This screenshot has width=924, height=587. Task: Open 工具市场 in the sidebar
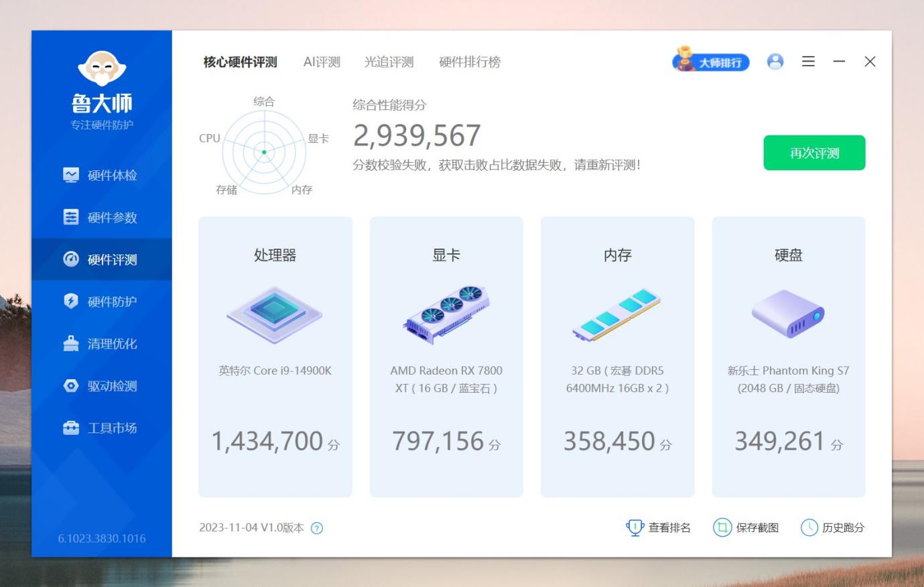pyautogui.click(x=101, y=428)
